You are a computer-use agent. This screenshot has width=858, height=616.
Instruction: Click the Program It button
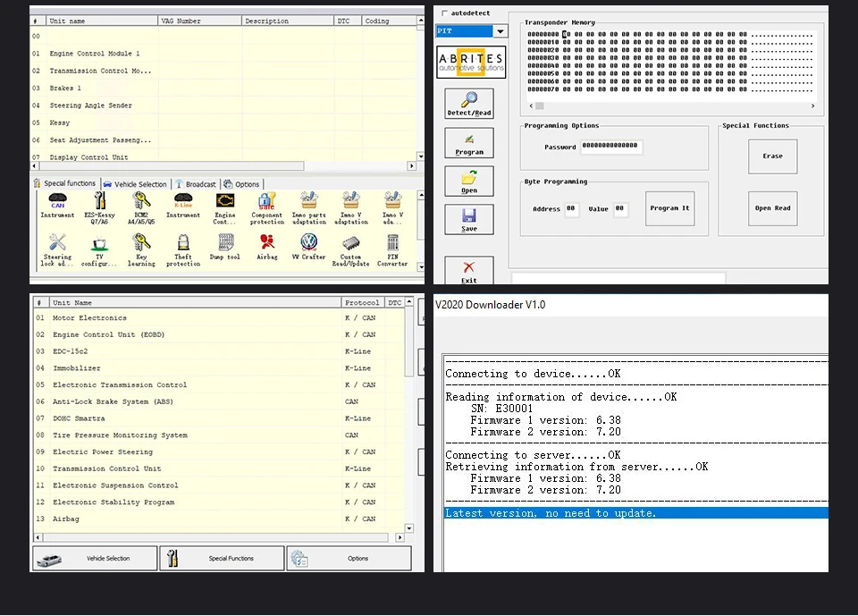coord(669,208)
